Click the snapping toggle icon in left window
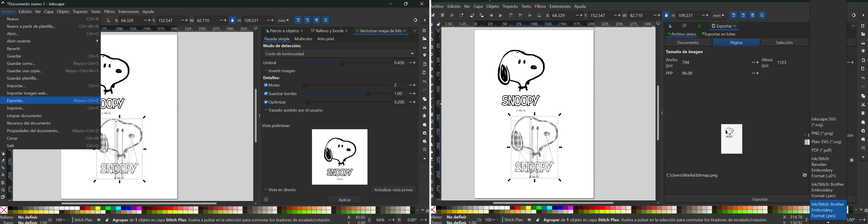868x224 pixels. coord(415,20)
